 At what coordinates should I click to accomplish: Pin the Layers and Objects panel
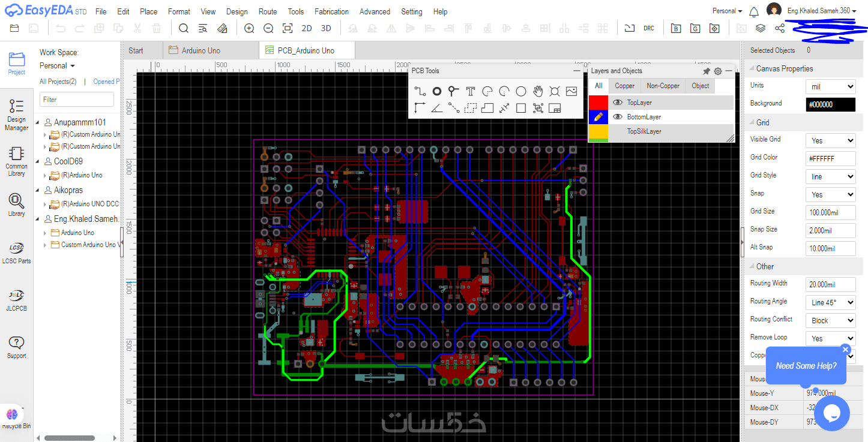(707, 71)
